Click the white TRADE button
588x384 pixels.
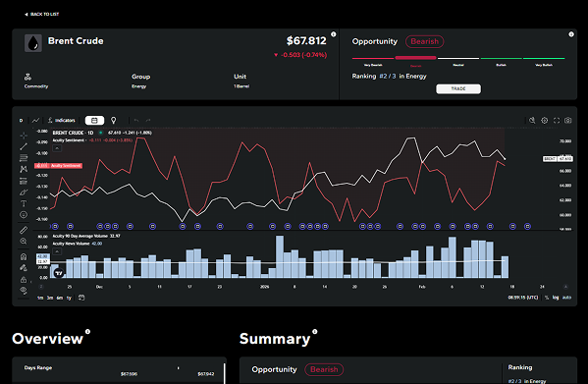[x=458, y=88]
